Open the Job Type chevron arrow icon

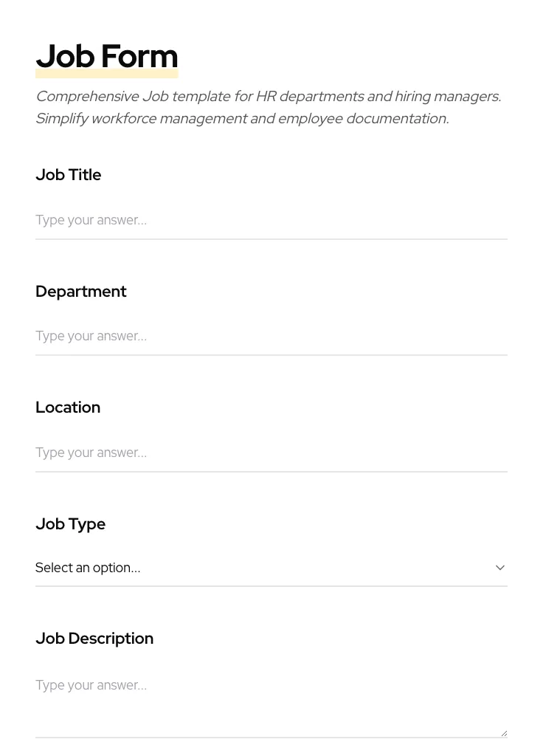[500, 567]
